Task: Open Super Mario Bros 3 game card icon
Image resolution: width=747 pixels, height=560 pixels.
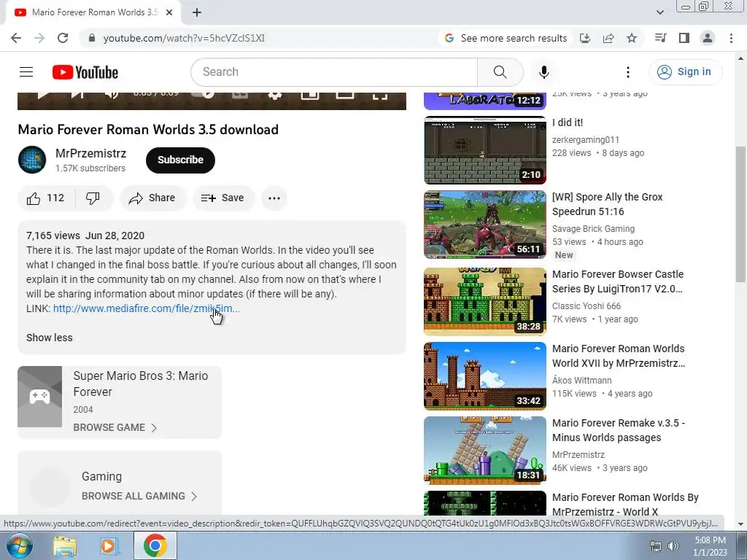Action: click(40, 397)
